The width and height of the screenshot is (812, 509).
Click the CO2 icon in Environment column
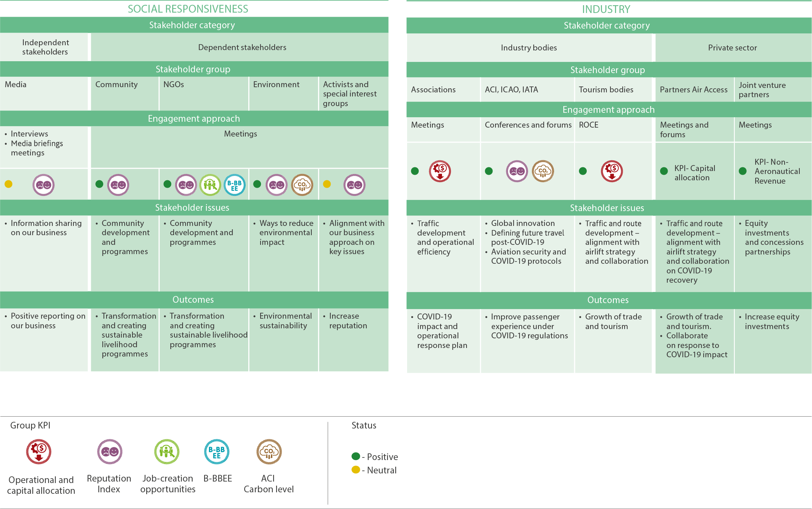tap(302, 185)
